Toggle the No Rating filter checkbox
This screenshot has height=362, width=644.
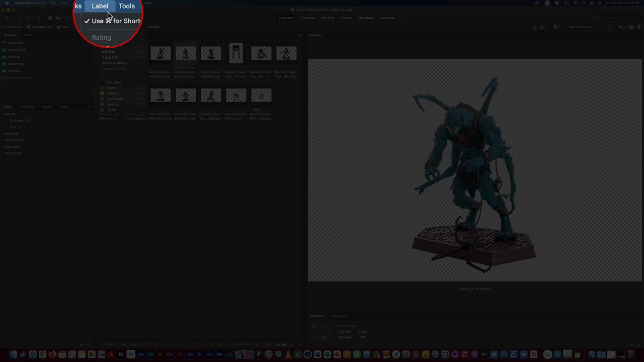7,121
